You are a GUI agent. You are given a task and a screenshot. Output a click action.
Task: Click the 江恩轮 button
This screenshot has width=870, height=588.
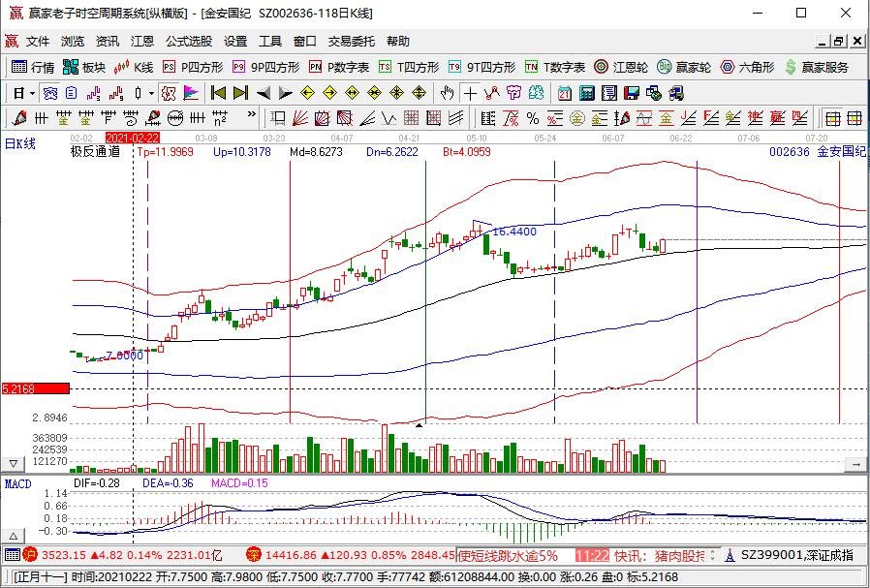(x=620, y=67)
